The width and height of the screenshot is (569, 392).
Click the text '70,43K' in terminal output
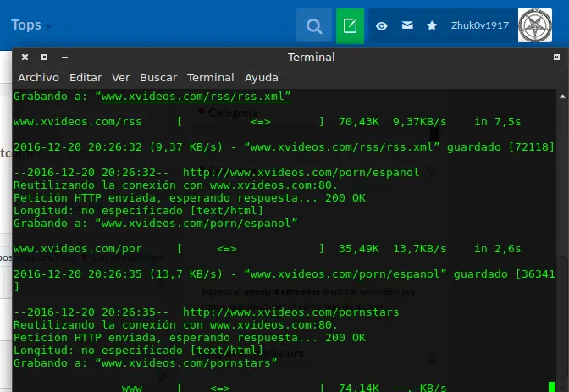pyautogui.click(x=359, y=122)
